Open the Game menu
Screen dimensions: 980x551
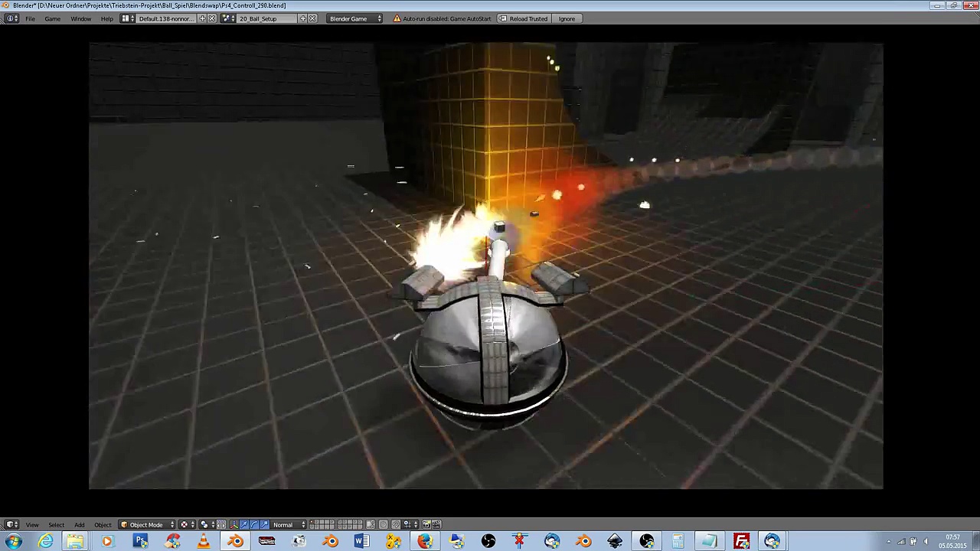pos(52,18)
